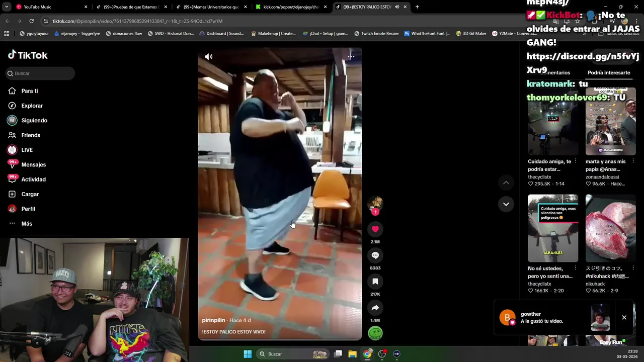Switch to 'Memes Universitarios' tab
This screenshot has height=362, width=644.
(210, 7)
